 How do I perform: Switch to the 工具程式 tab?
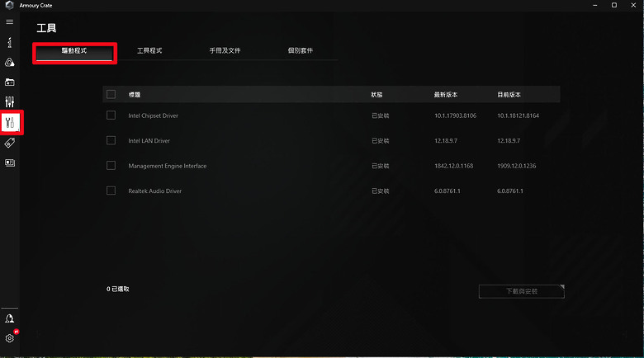[149, 51]
